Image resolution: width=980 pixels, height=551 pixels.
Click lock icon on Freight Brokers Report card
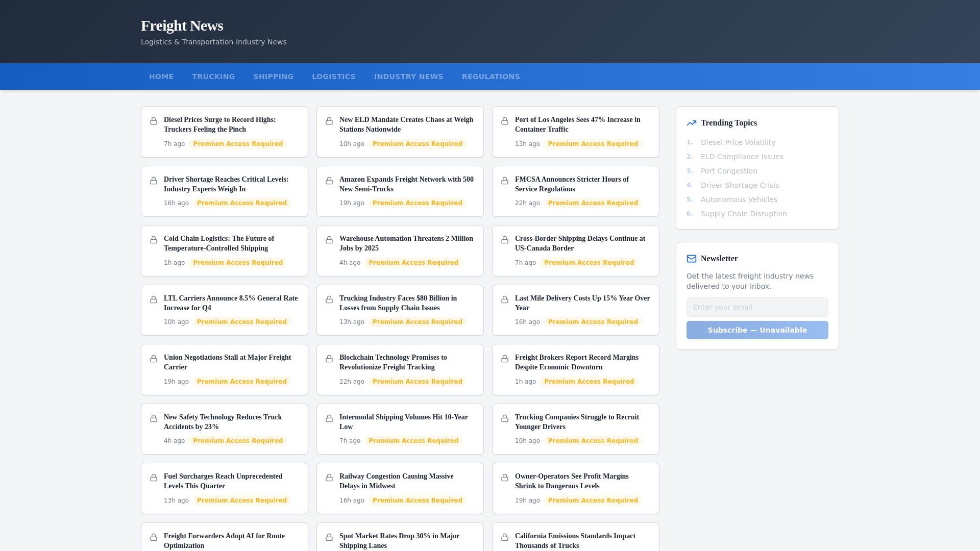(505, 359)
